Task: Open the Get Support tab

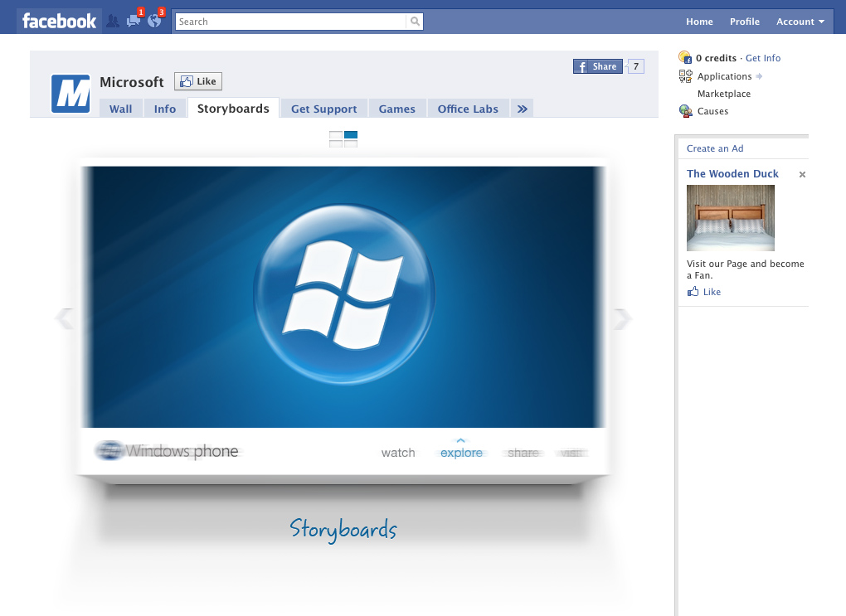Action: 323,109
